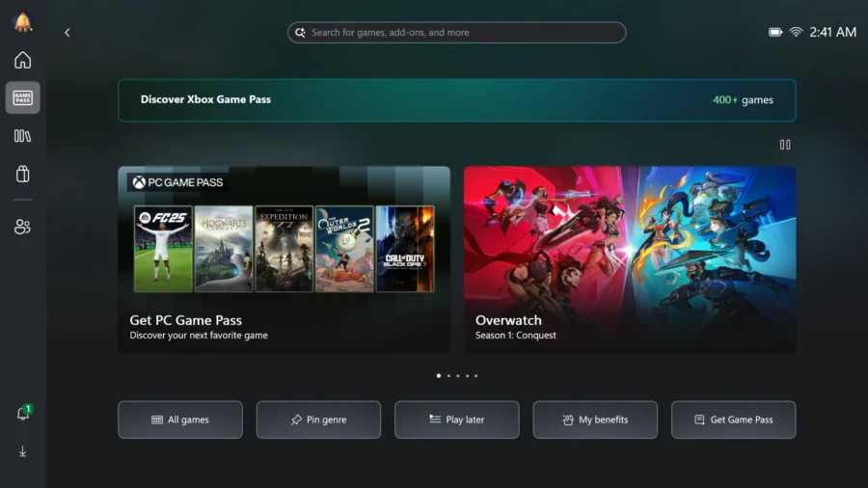Viewport: 868px width, 488px height.
Task: Jump to fourth carousel page dot
Action: pyautogui.click(x=467, y=376)
